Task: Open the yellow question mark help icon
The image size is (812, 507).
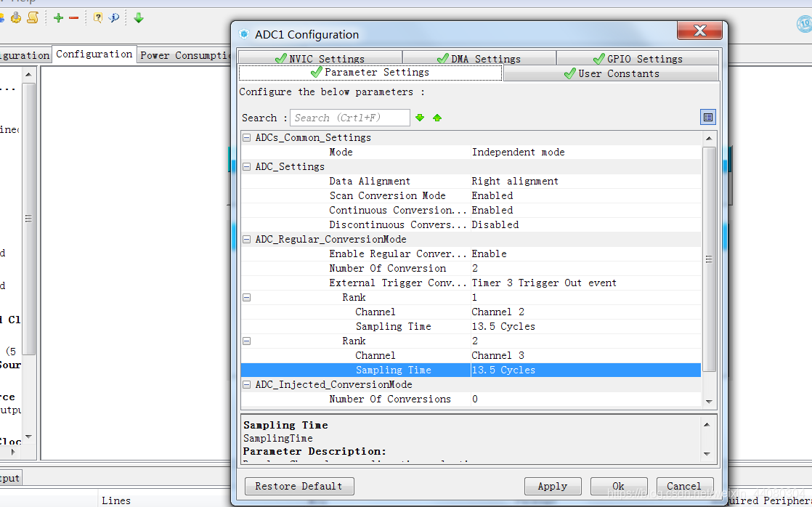Action: [x=98, y=18]
